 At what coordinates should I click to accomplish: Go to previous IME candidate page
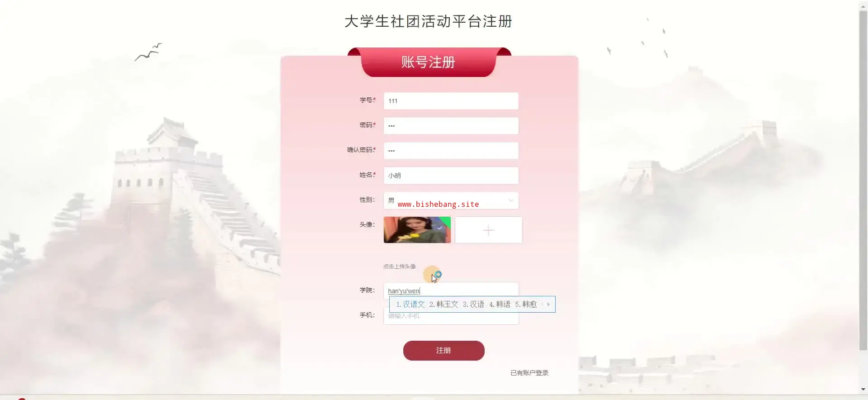click(x=542, y=304)
